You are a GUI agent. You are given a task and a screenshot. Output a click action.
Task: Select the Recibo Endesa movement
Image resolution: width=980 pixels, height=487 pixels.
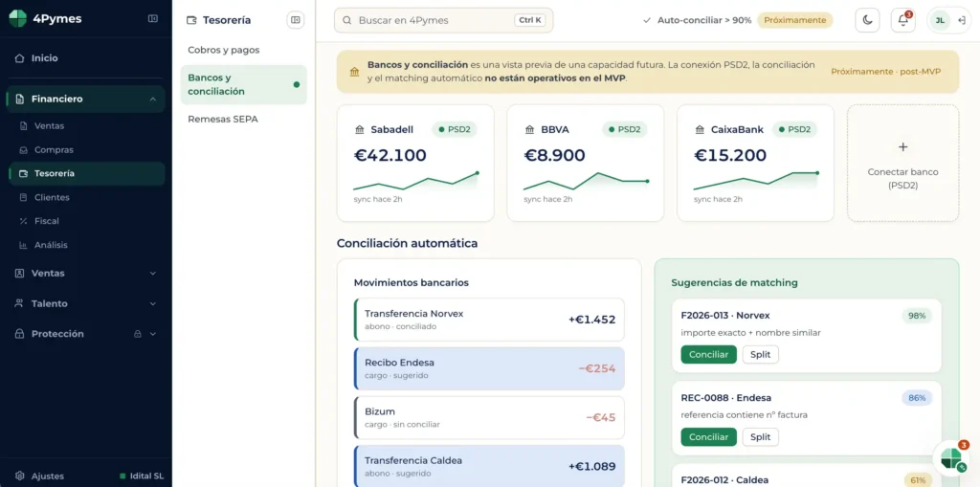(489, 369)
